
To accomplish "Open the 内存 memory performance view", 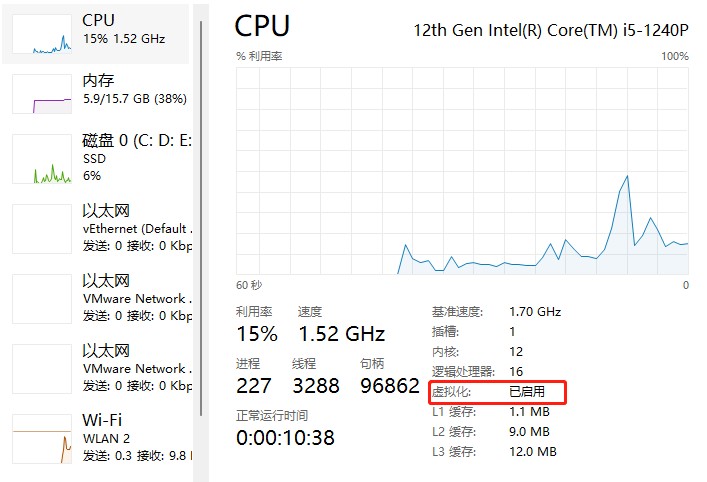I will click(x=96, y=94).
